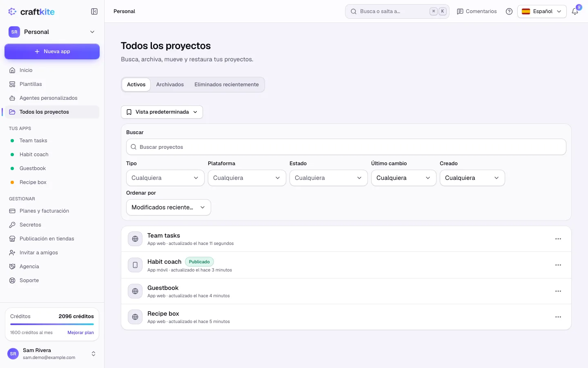Click the Recipe box globe icon in list
Screen dimensions: 588x368
(135, 317)
